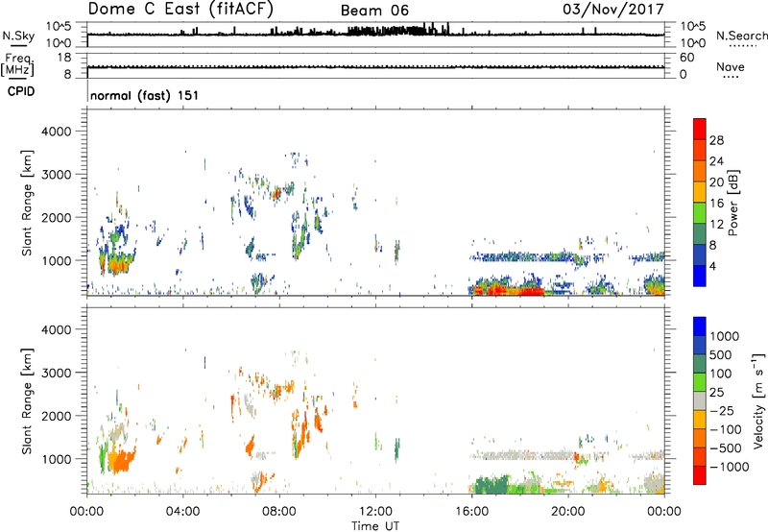This screenshot has width=768, height=532.
Task: Click the "CPID" row label
Action: (x=21, y=91)
